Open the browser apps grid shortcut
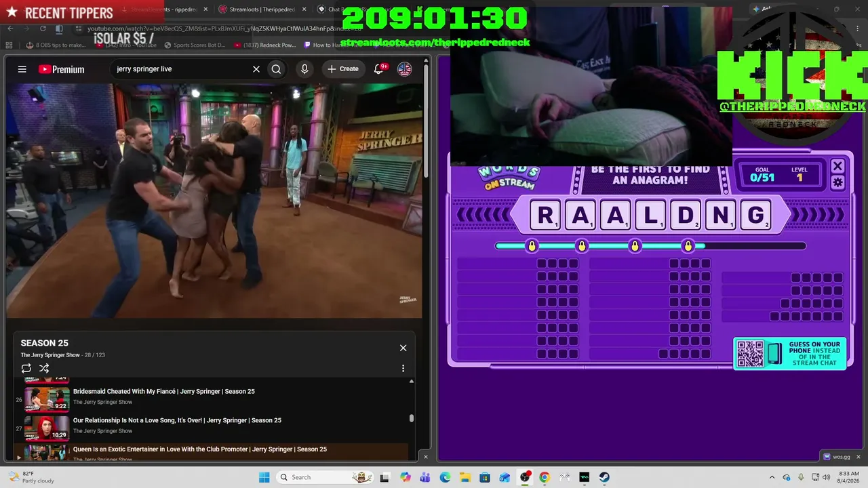Viewport: 868px width, 488px height. (x=9, y=45)
